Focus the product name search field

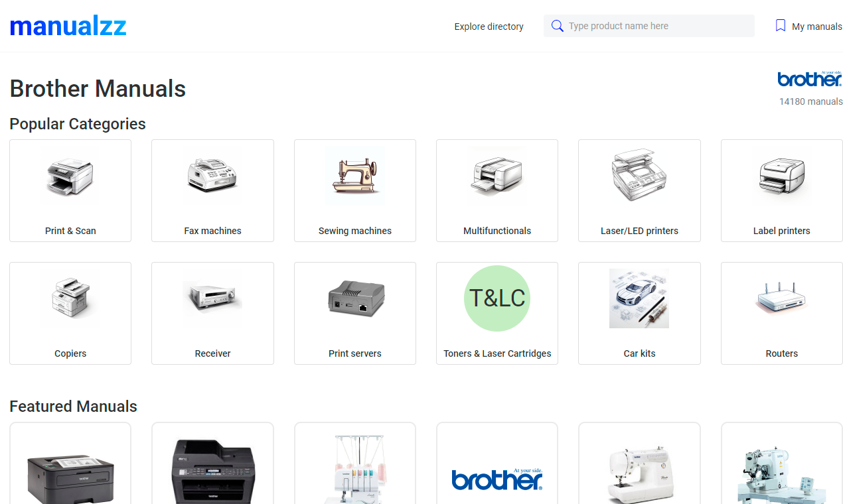click(649, 26)
